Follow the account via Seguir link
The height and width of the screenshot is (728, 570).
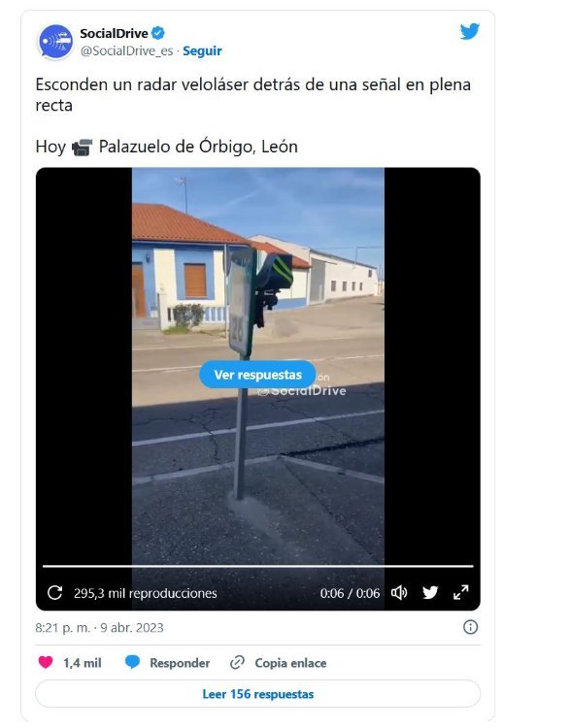coord(202,50)
